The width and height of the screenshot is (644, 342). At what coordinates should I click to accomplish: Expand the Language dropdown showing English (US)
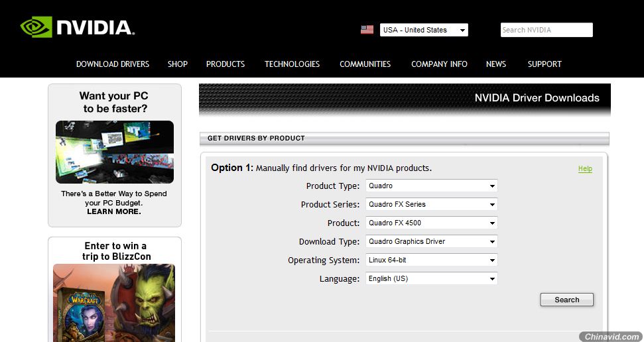click(431, 278)
